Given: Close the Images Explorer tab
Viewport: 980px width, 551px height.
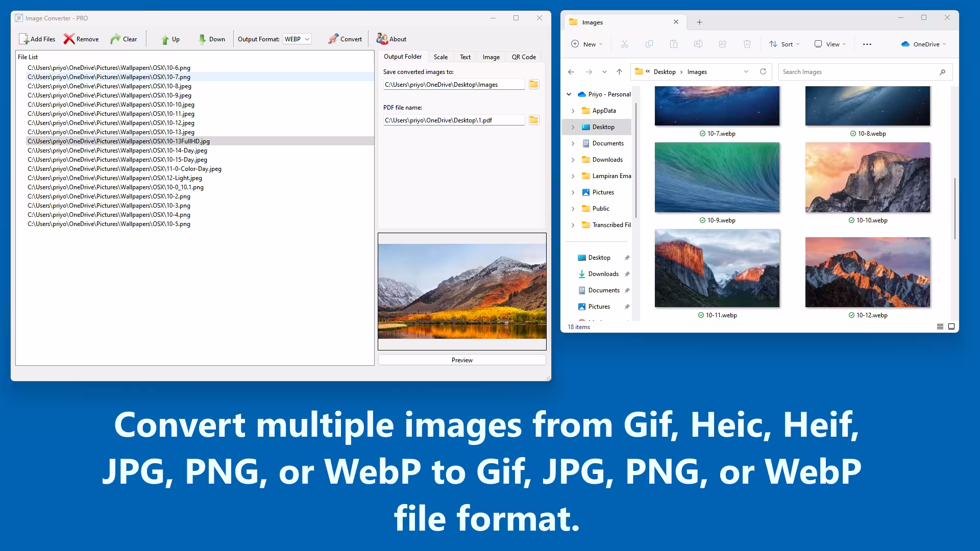Looking at the screenshot, I should (676, 22).
